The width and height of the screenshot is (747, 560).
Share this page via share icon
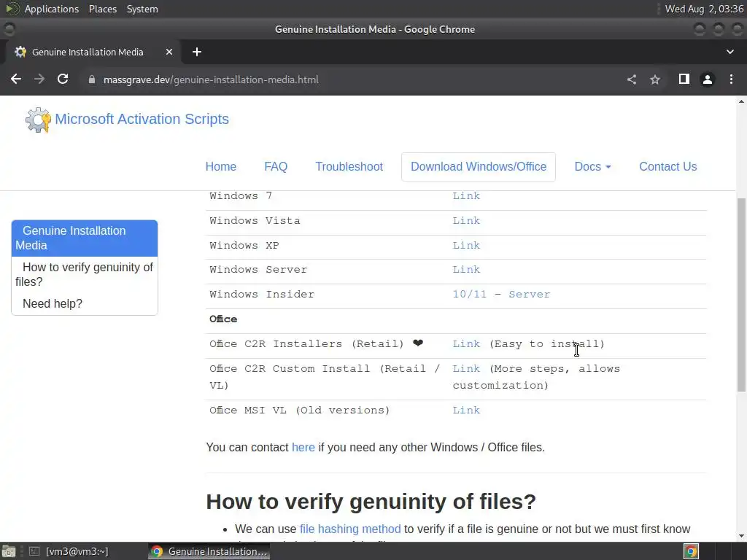(631, 79)
